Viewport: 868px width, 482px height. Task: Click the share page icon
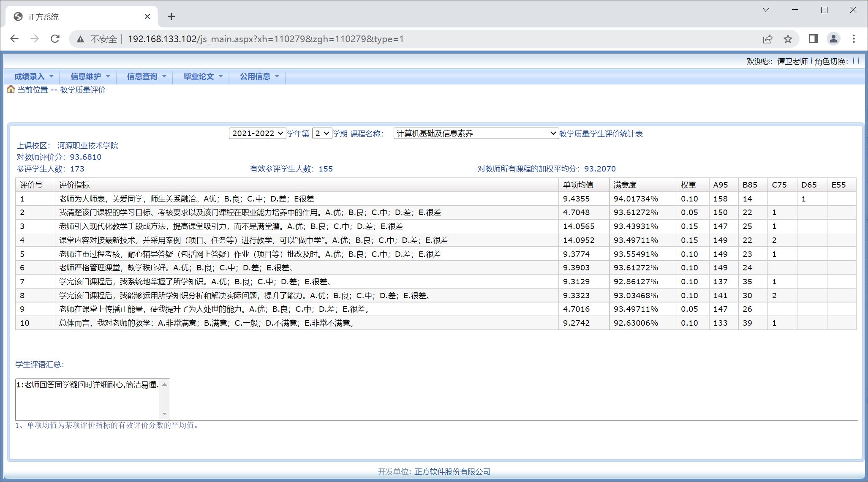(767, 39)
